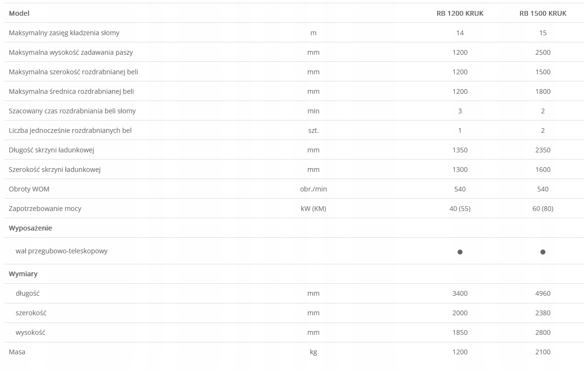This screenshot has height=371, width=588.
Task: Click the Model header label
Action: [19, 13]
